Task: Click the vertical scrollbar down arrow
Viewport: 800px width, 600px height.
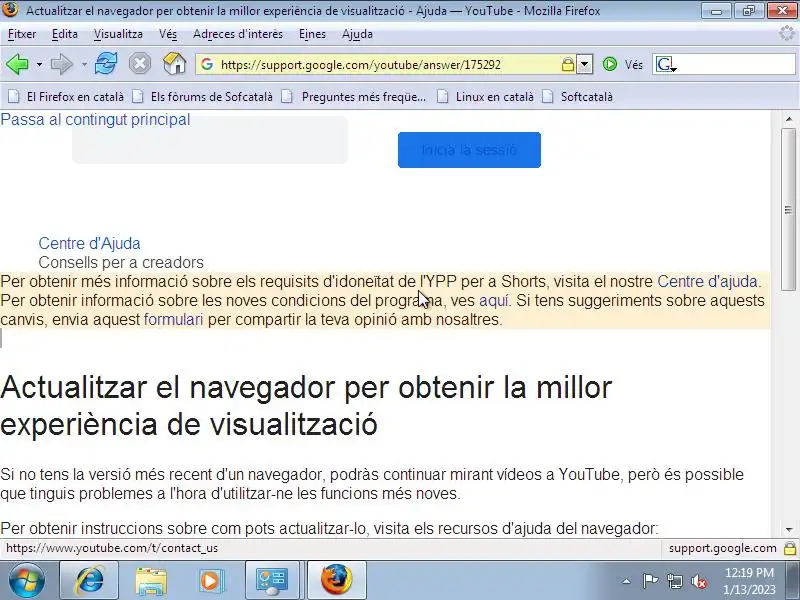Action: point(789,530)
